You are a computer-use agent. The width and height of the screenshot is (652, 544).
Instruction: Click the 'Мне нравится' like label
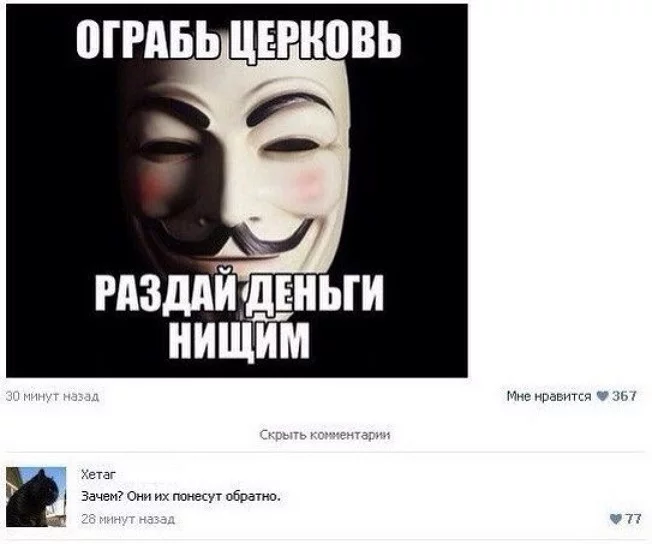(548, 396)
